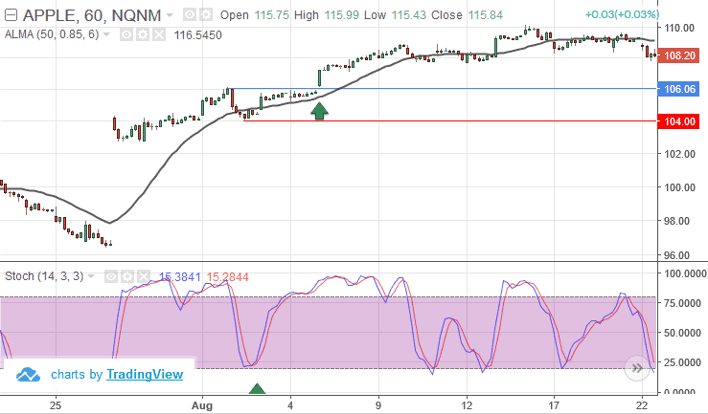The image size is (708, 414).
Task: Click the Stoch %K value 15.3841
Action: 180,277
